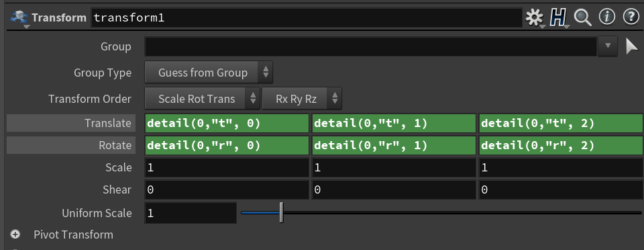Click the empty Group input field

pyautogui.click(x=370, y=46)
